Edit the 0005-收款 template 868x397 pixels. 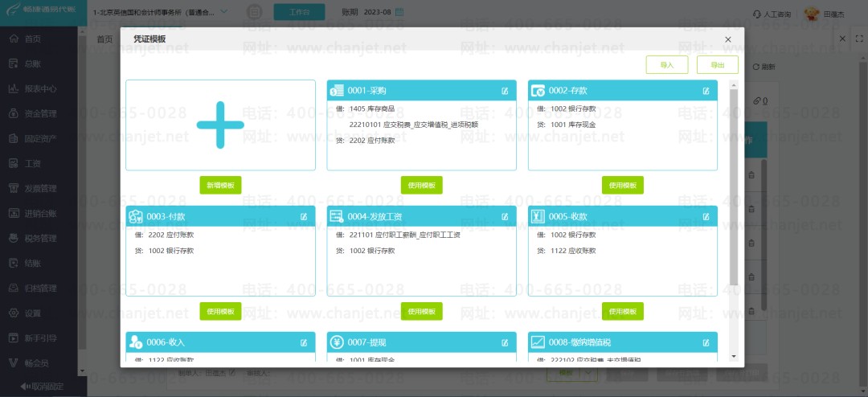706,216
